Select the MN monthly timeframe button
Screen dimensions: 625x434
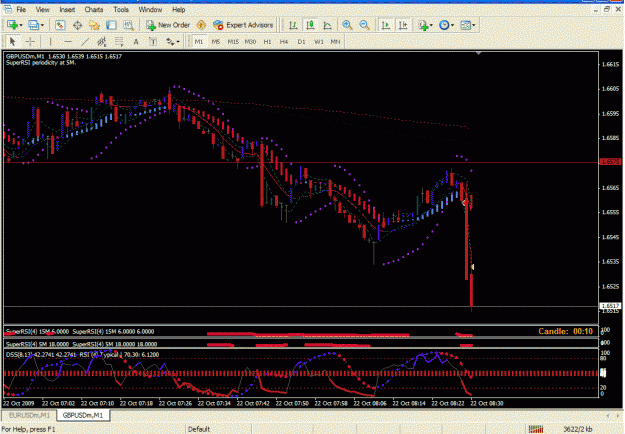pyautogui.click(x=335, y=41)
